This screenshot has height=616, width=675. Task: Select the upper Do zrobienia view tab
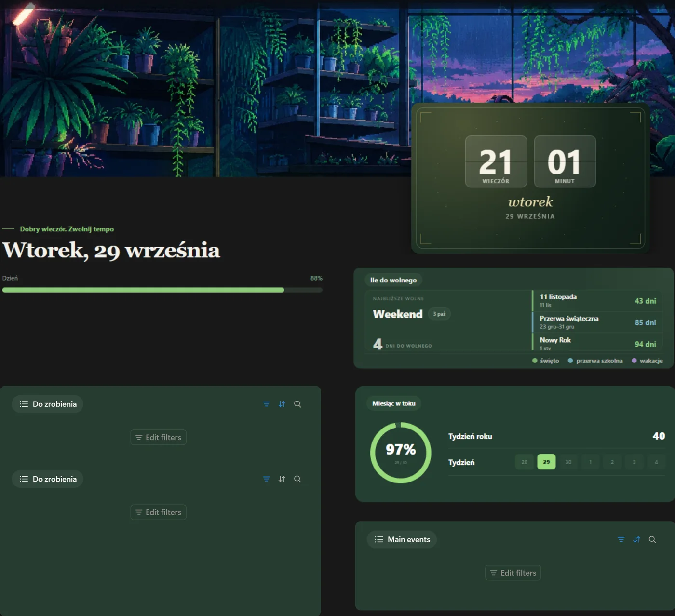(47, 404)
